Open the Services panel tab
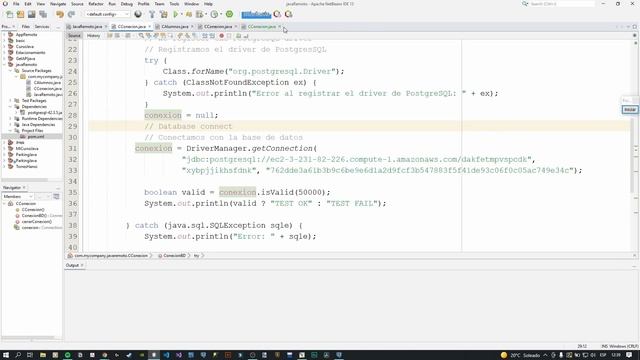This screenshot has height=360, width=640. click(42, 27)
